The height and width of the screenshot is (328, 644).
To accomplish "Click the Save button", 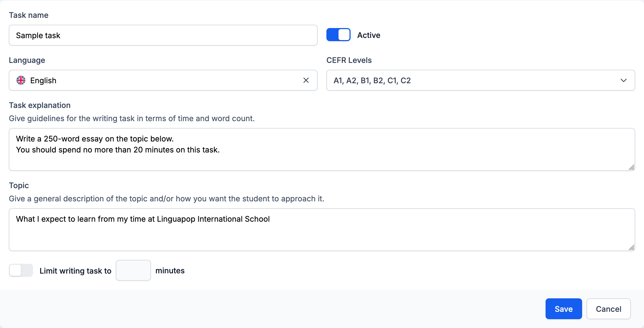I will (563, 309).
